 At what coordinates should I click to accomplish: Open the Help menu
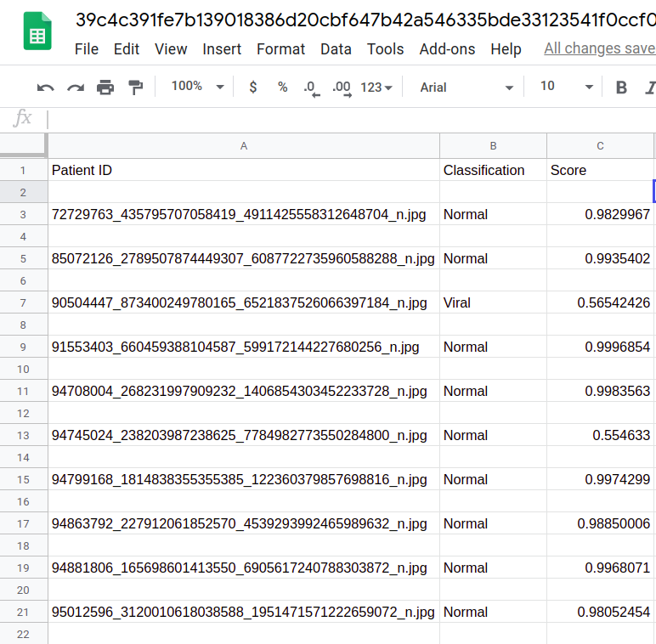506,49
